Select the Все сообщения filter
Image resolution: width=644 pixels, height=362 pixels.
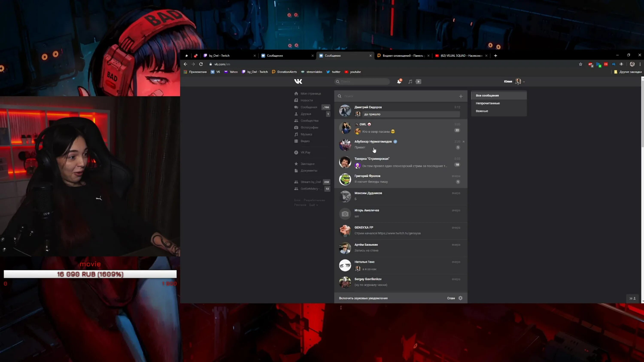[x=499, y=95]
